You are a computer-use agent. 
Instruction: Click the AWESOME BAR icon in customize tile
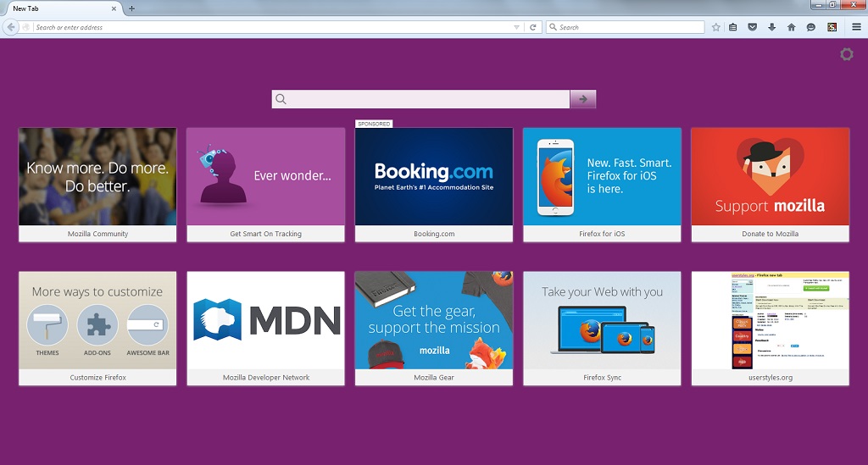[147, 325]
